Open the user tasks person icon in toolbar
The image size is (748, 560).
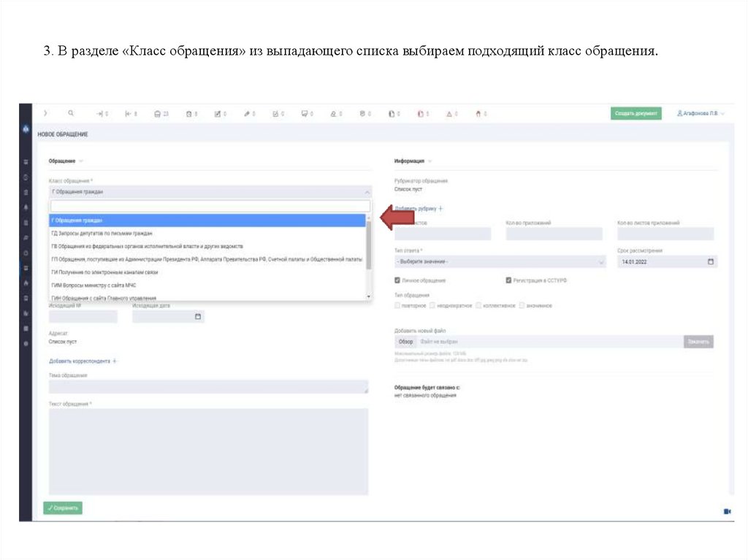click(x=333, y=114)
